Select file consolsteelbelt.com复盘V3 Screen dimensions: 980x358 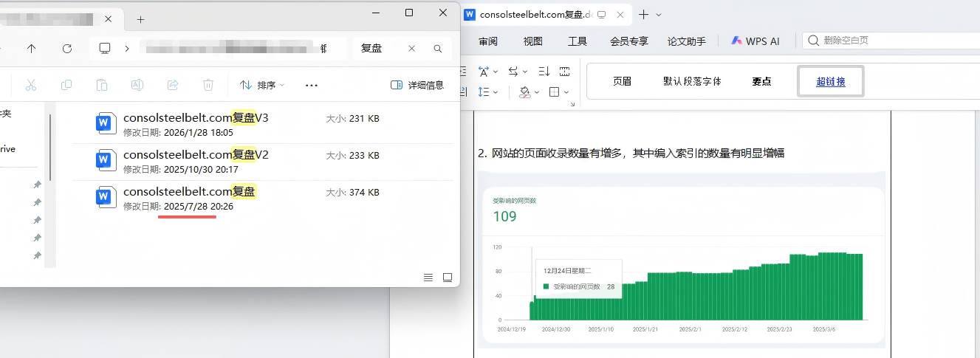pyautogui.click(x=263, y=125)
